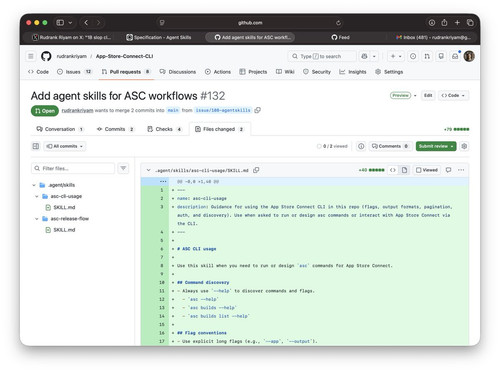Open the Actions repository tab
This screenshot has height=372, width=500.
click(218, 72)
